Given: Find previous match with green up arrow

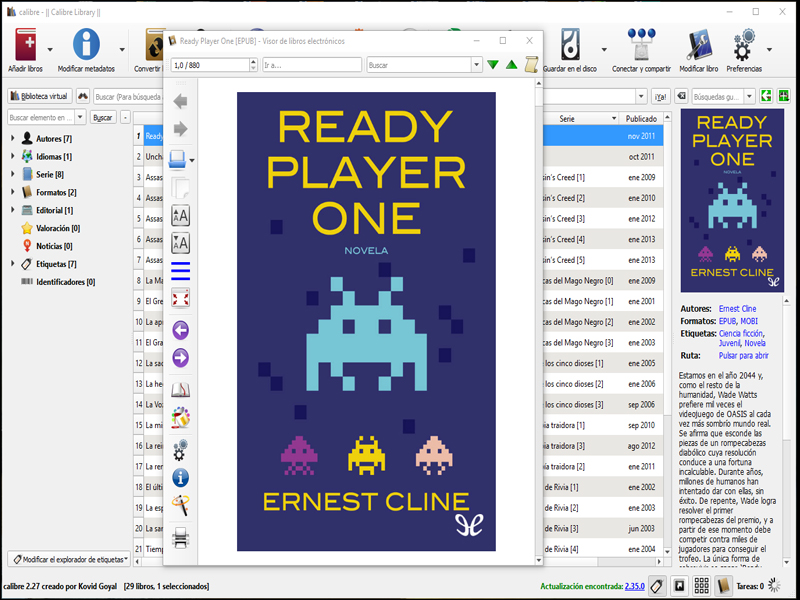Looking at the screenshot, I should pos(512,65).
